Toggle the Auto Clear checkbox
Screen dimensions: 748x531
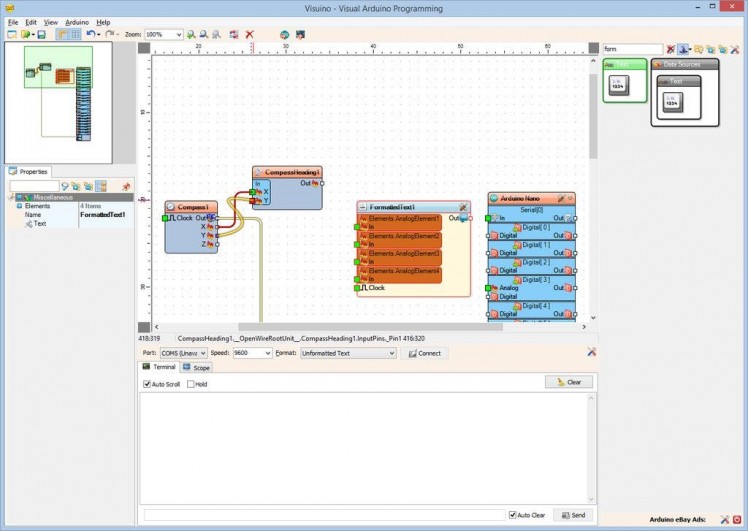513,515
